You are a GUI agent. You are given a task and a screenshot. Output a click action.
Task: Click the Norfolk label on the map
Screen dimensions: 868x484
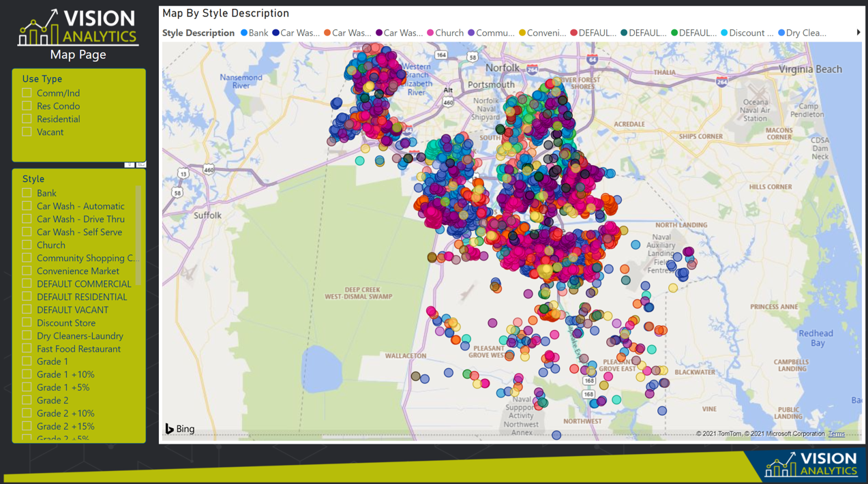[x=503, y=68]
